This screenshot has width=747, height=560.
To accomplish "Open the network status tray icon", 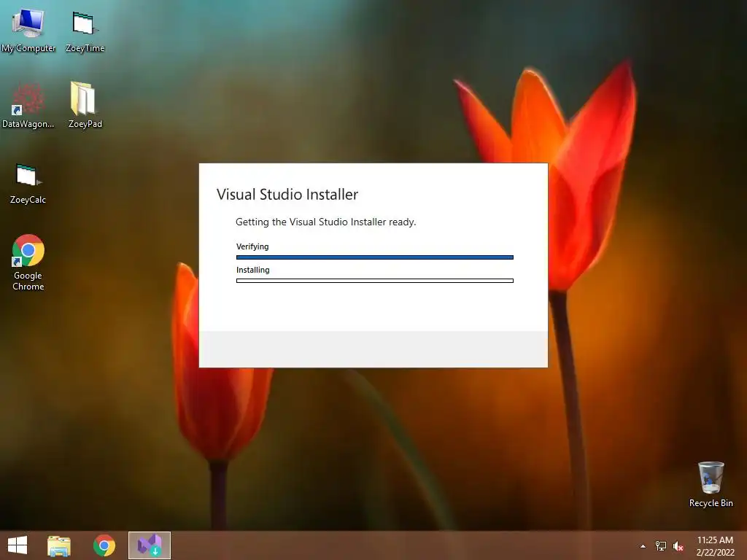I will pos(661,546).
